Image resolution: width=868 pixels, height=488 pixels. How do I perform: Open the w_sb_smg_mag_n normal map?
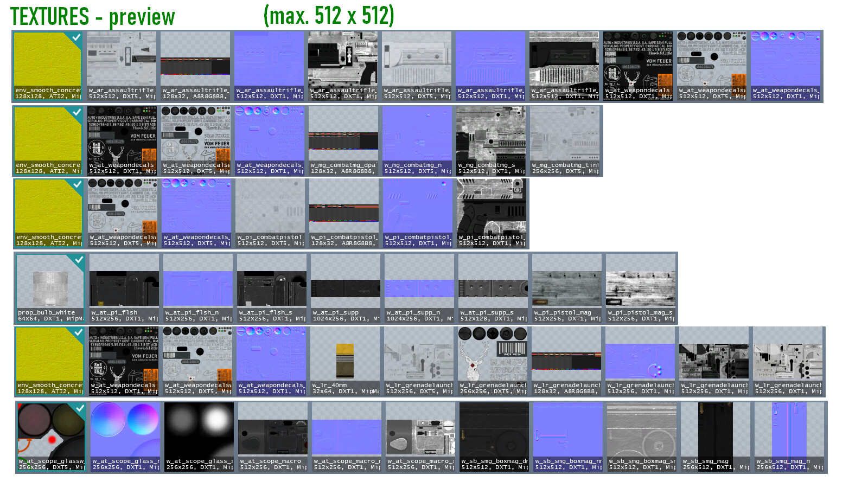tap(789, 437)
